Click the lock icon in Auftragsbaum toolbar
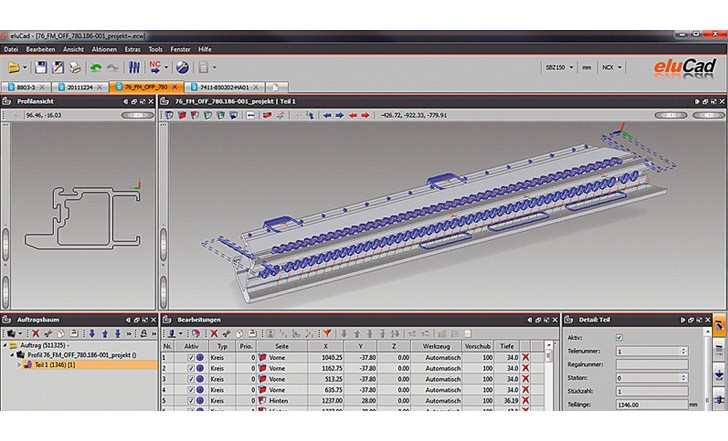728x441 pixels. [x=143, y=333]
